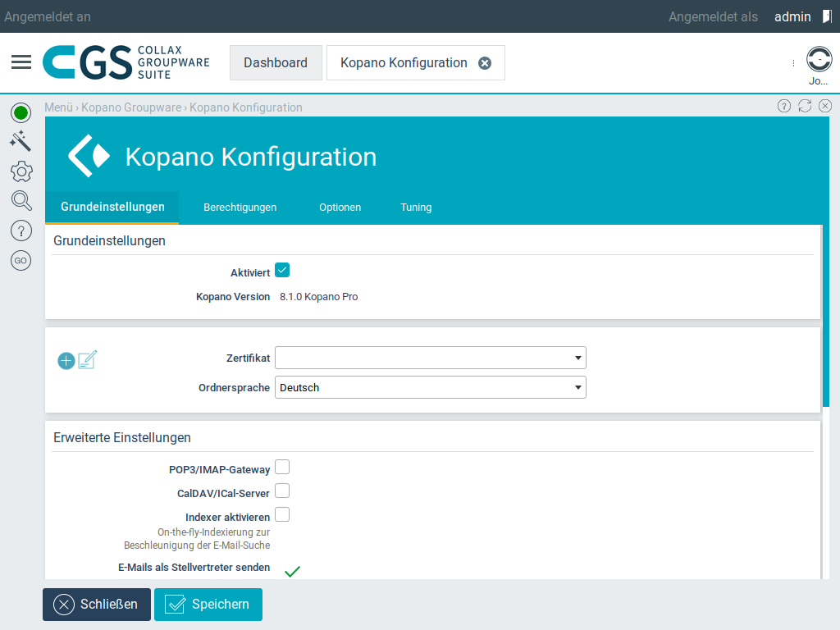Edit the certificate with pencil icon
This screenshot has width=840, height=630.
coord(87,359)
